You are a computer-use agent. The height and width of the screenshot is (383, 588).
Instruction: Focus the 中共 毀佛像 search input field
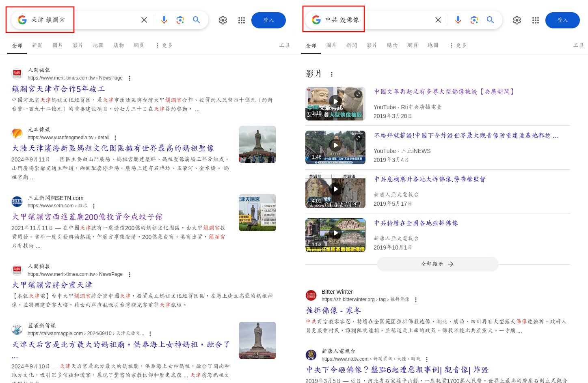[377, 20]
